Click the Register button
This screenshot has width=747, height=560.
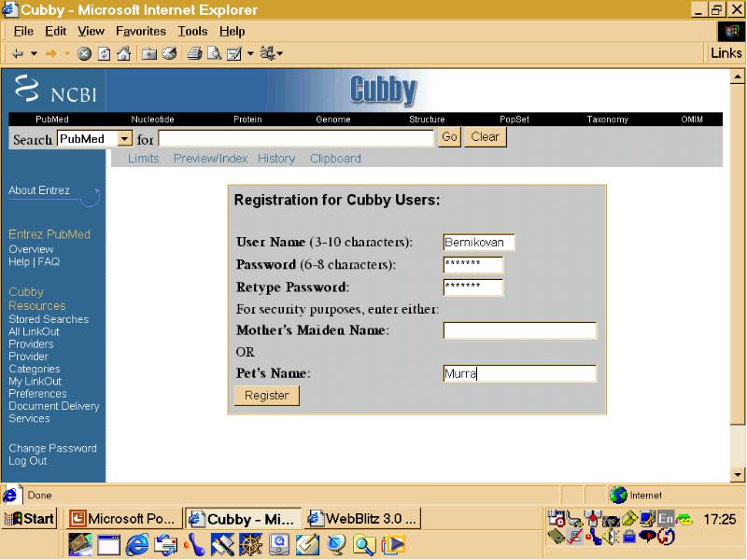click(x=267, y=396)
